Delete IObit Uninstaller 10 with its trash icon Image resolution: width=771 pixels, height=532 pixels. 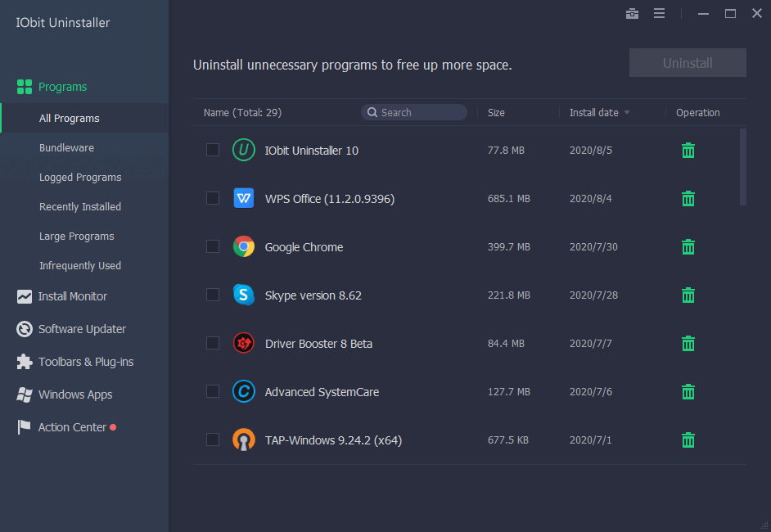688,151
